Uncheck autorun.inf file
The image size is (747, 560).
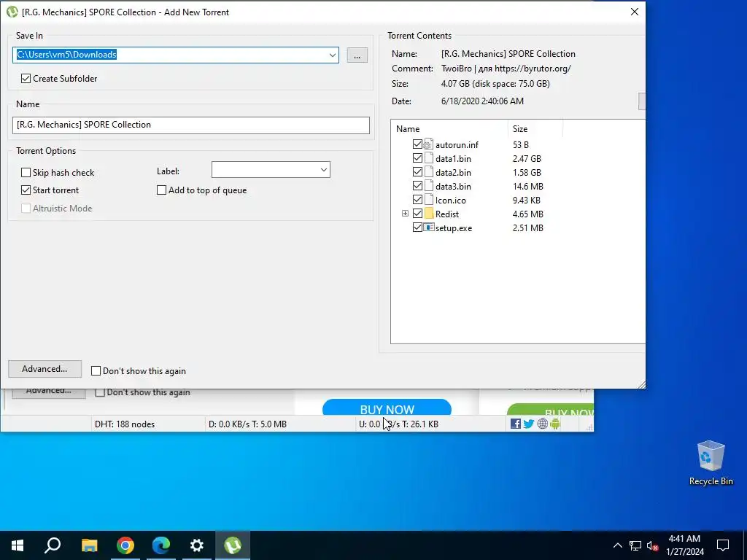point(417,144)
